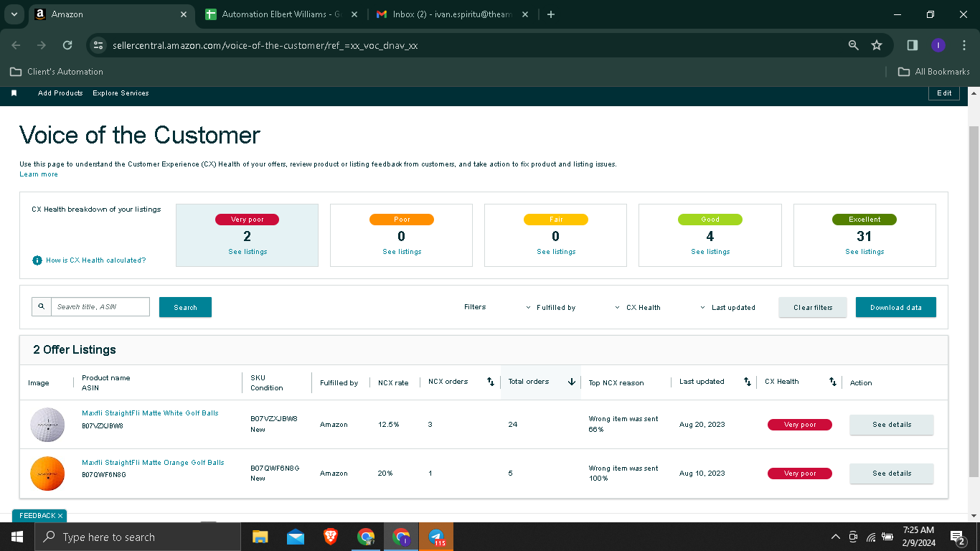The height and width of the screenshot is (551, 980).
Task: Focus the Search title, ASIN input field
Action: click(100, 307)
